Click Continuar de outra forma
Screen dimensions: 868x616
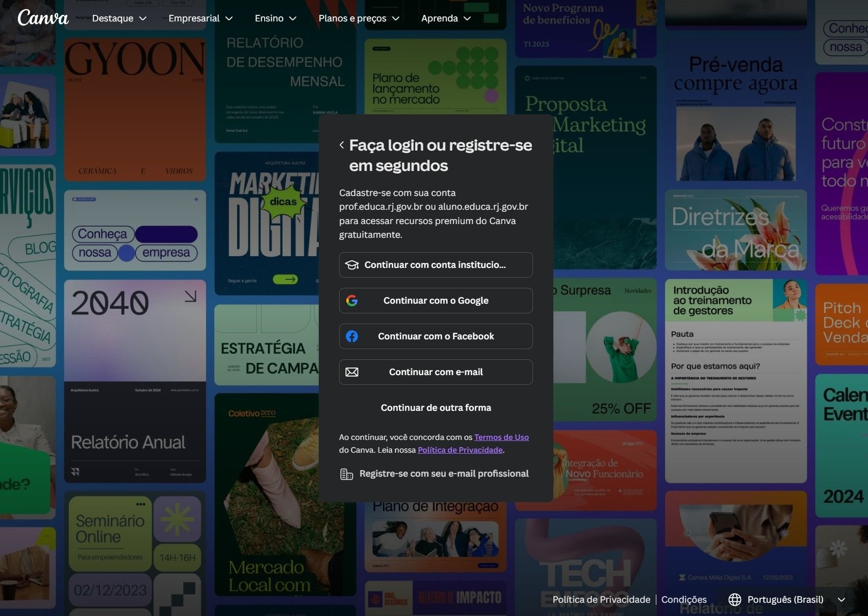coord(436,408)
